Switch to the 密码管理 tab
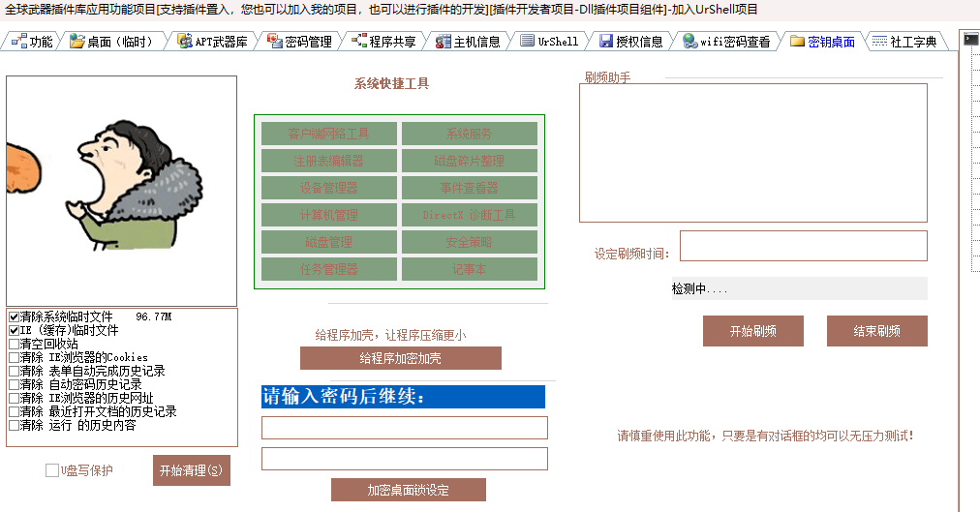980x512 pixels. 300,42
